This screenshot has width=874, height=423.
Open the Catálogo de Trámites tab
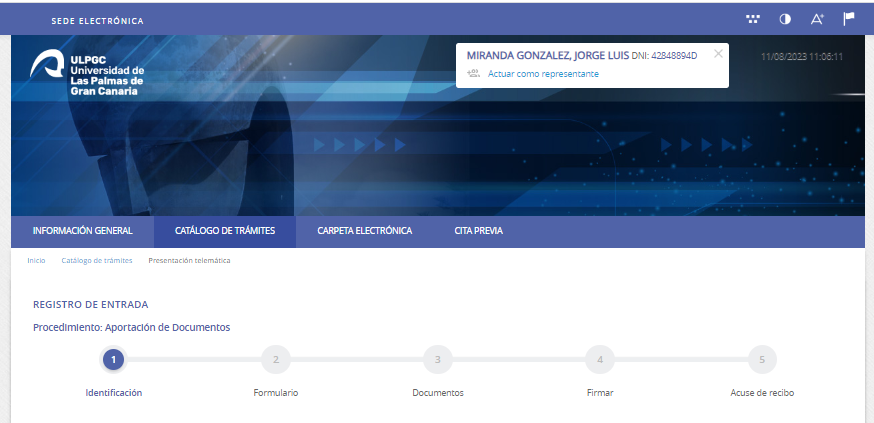225,231
